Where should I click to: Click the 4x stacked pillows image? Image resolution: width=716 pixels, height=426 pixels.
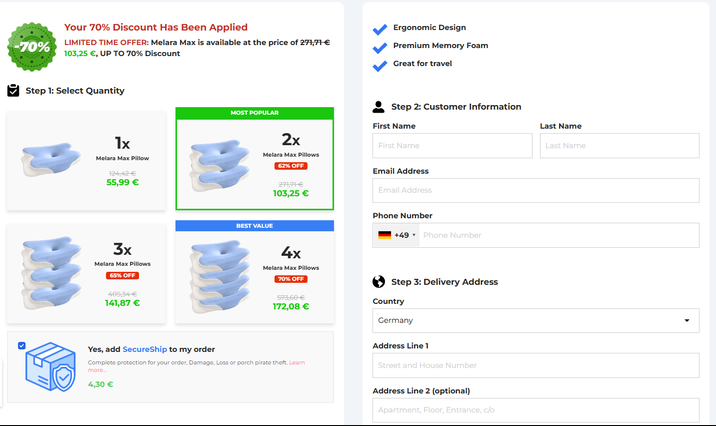(220, 277)
